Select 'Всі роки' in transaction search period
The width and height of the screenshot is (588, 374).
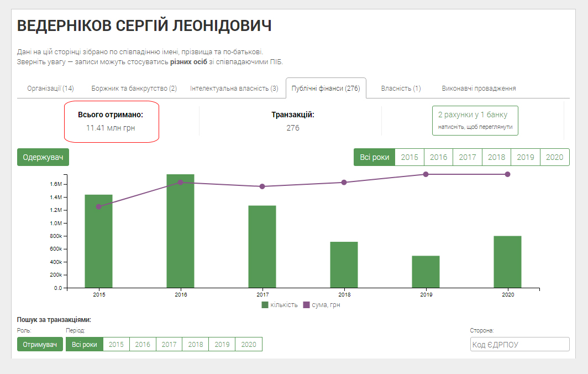click(85, 344)
